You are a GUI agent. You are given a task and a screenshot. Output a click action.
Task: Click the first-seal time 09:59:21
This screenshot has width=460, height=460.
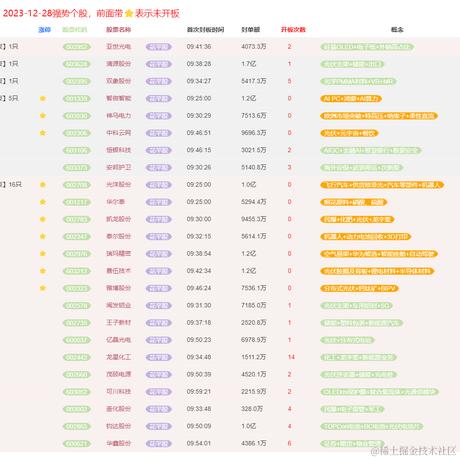199,392
